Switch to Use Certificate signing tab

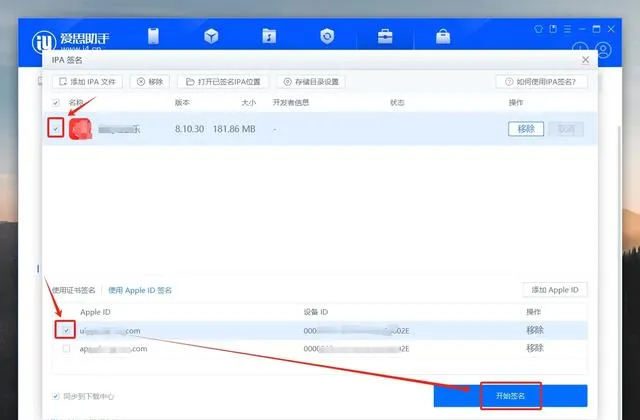pyautogui.click(x=73, y=290)
